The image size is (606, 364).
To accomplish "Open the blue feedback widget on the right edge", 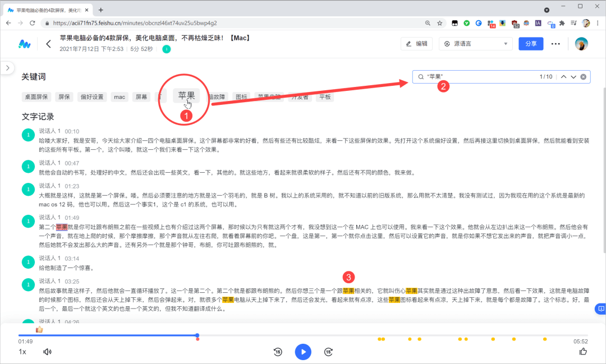I will coord(600,308).
